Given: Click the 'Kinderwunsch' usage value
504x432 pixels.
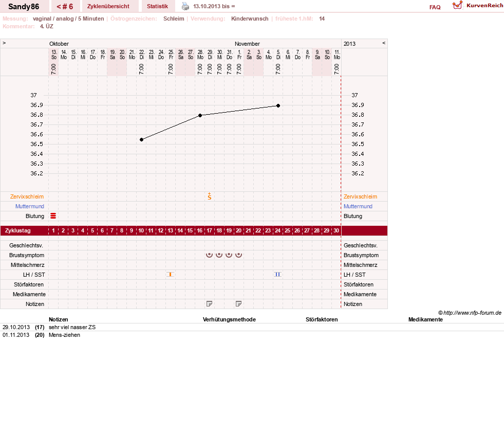Looking at the screenshot, I should pyautogui.click(x=250, y=19).
